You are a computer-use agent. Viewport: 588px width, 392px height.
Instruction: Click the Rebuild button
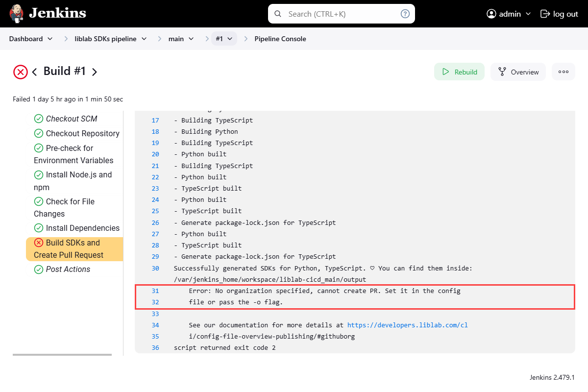[x=459, y=72]
